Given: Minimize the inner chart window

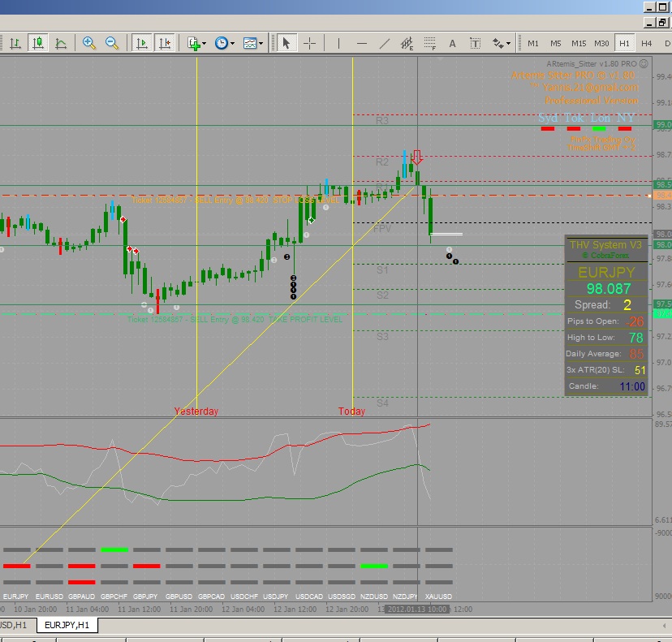Looking at the screenshot, I should tap(649, 22).
